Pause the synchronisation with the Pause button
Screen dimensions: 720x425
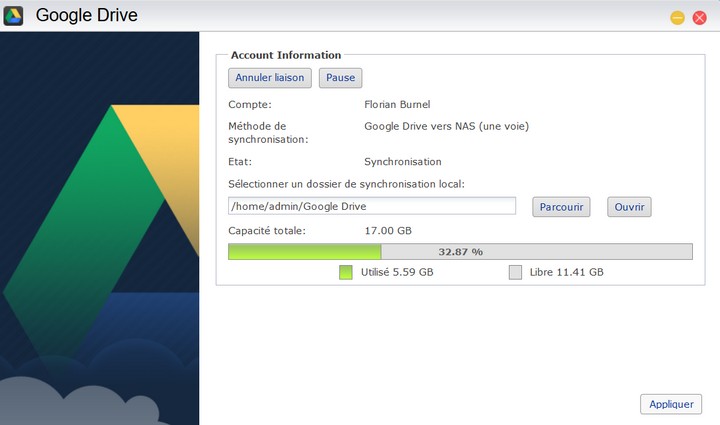(x=340, y=78)
